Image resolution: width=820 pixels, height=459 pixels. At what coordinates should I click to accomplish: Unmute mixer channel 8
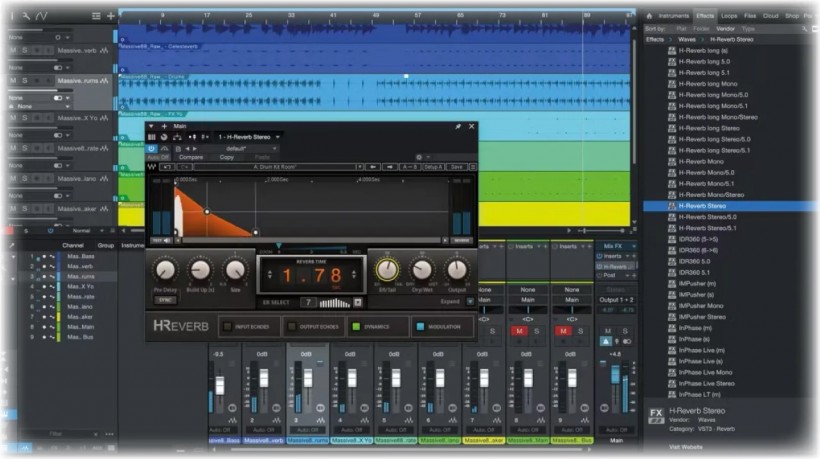(519, 331)
